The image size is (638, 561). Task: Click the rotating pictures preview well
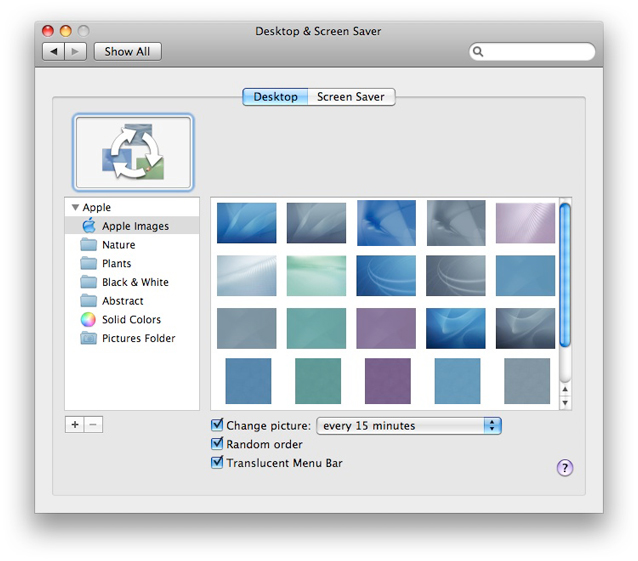tap(133, 153)
